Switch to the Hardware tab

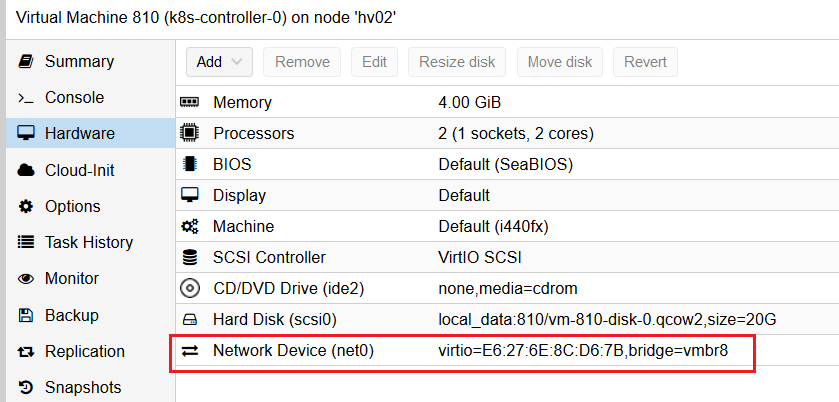click(x=79, y=134)
